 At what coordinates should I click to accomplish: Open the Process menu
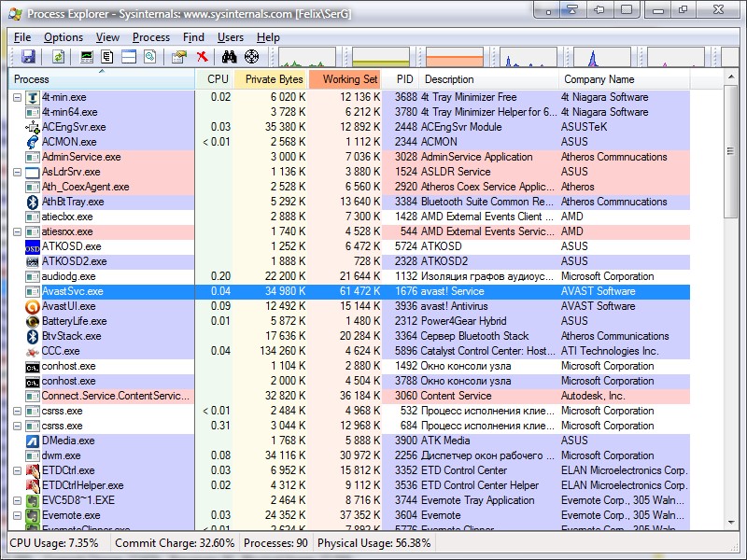click(x=151, y=37)
